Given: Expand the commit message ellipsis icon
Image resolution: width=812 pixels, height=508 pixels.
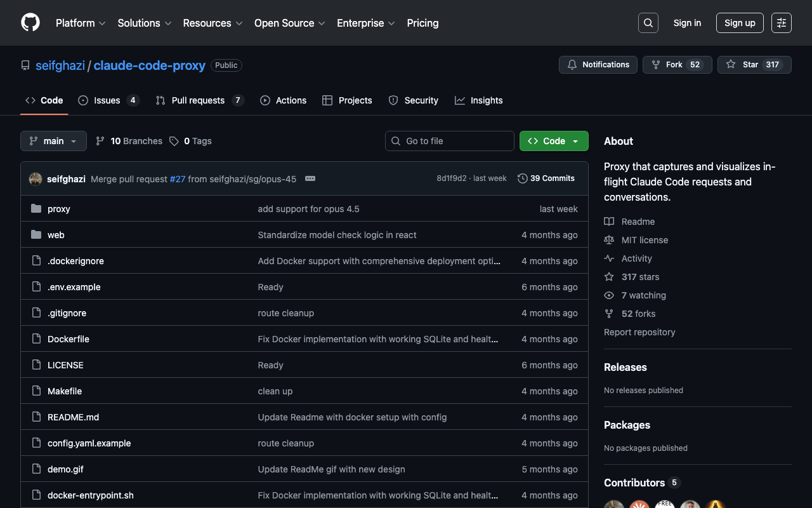Looking at the screenshot, I should (310, 178).
